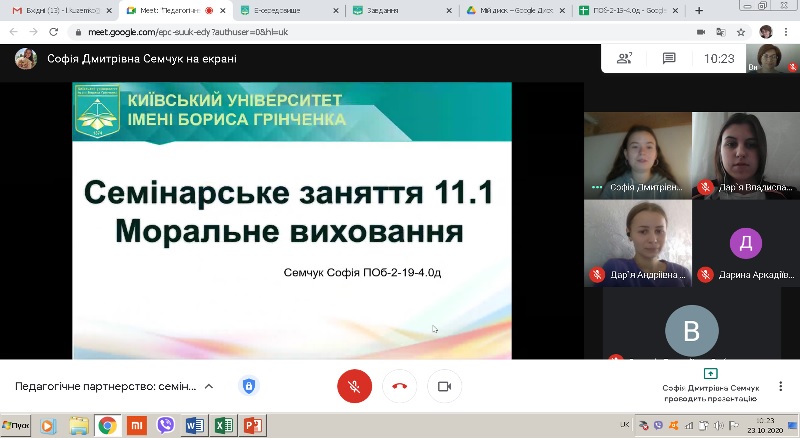Open Word from the taskbar
The width and height of the screenshot is (800, 438).
[x=194, y=425]
